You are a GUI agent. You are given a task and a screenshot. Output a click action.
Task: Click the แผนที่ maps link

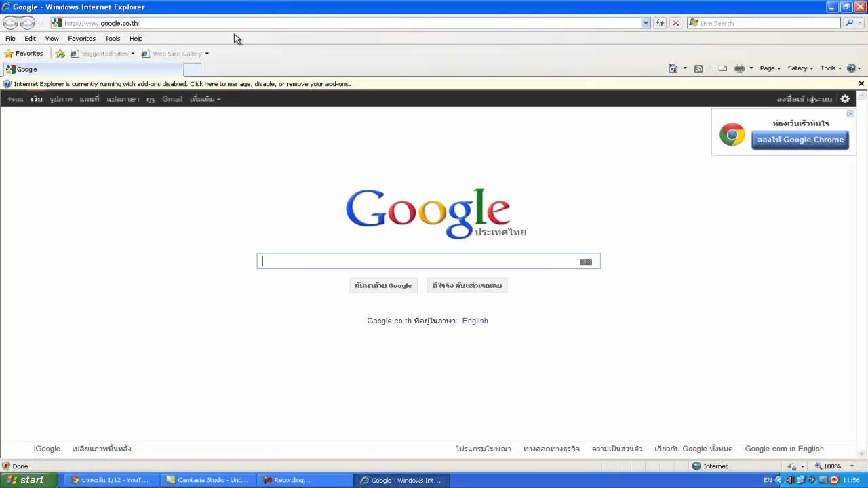90,99
